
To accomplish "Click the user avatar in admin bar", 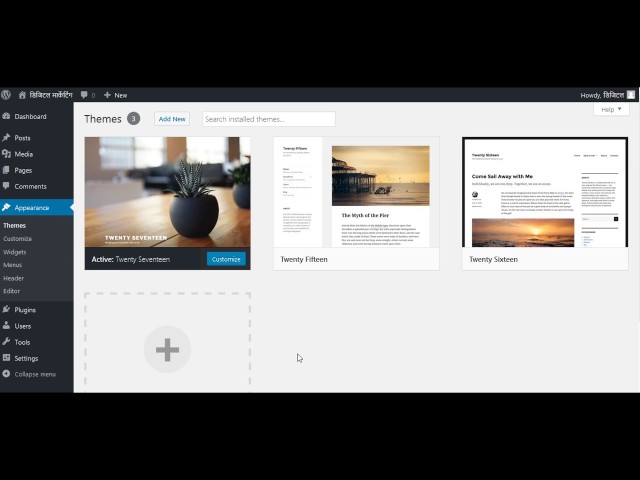I will pos(631,95).
